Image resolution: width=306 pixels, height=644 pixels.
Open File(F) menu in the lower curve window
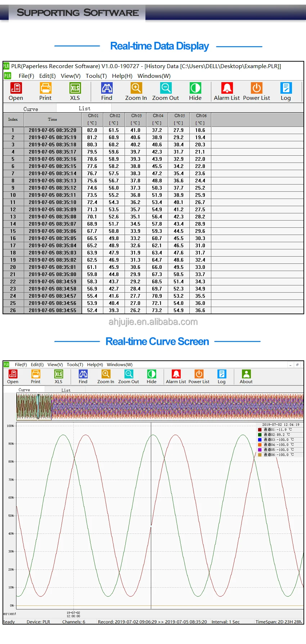21,365
